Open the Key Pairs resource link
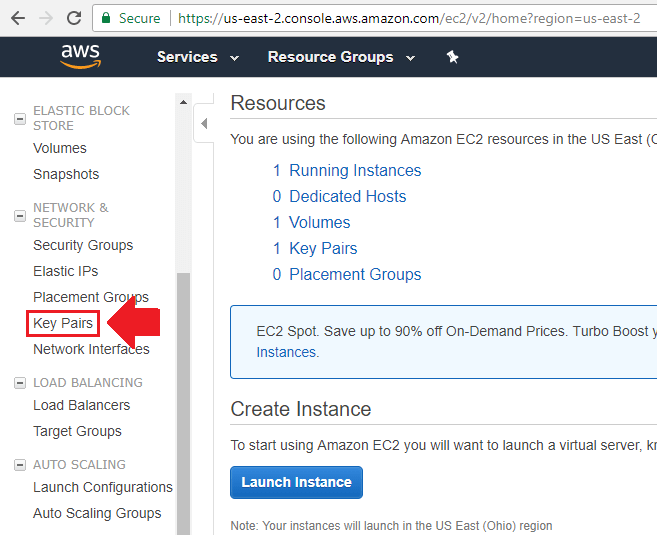This screenshot has width=657, height=535. 323,249
